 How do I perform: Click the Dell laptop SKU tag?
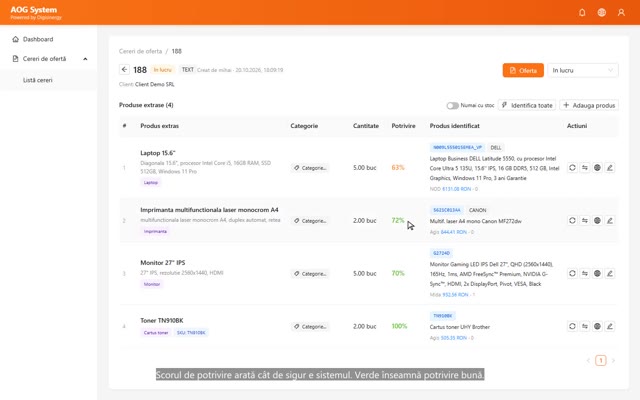point(457,147)
